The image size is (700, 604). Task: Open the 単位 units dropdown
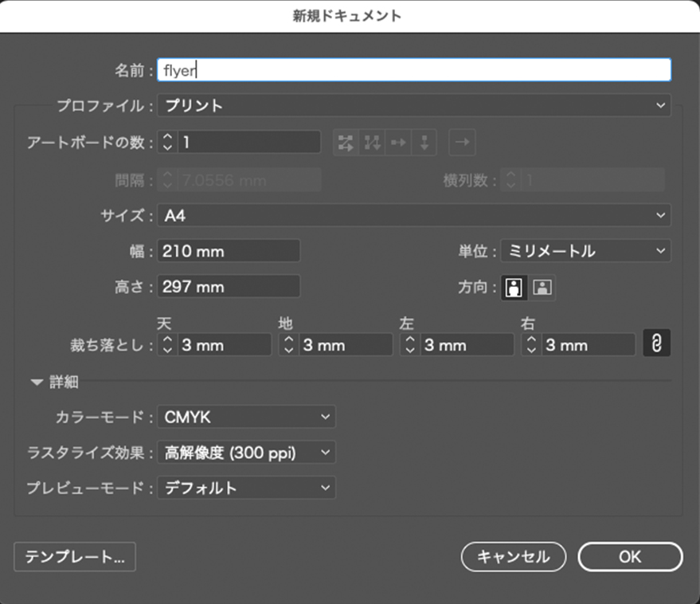pos(585,251)
